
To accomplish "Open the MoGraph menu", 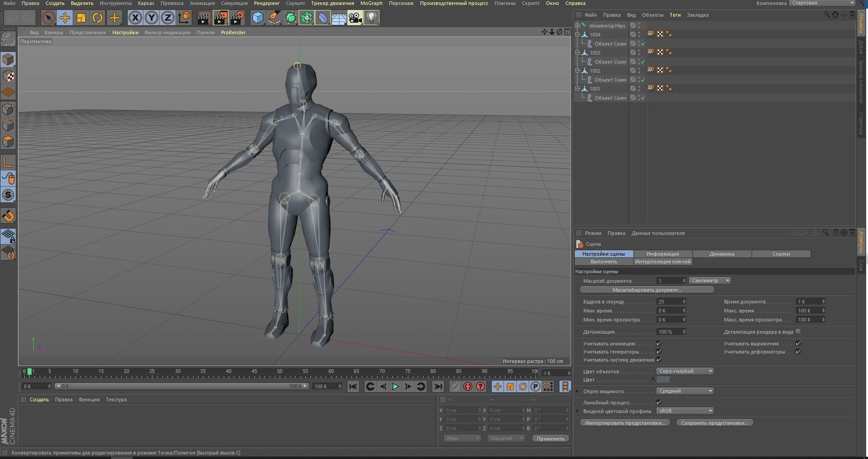I will [371, 3].
